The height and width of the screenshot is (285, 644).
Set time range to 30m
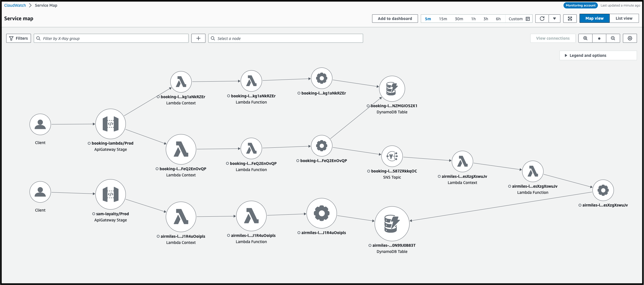coord(459,19)
